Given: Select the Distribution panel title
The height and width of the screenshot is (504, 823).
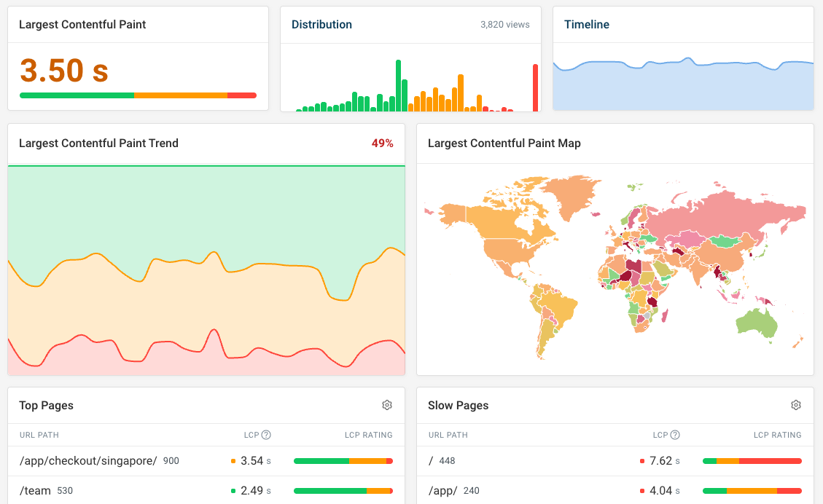Looking at the screenshot, I should 321,24.
